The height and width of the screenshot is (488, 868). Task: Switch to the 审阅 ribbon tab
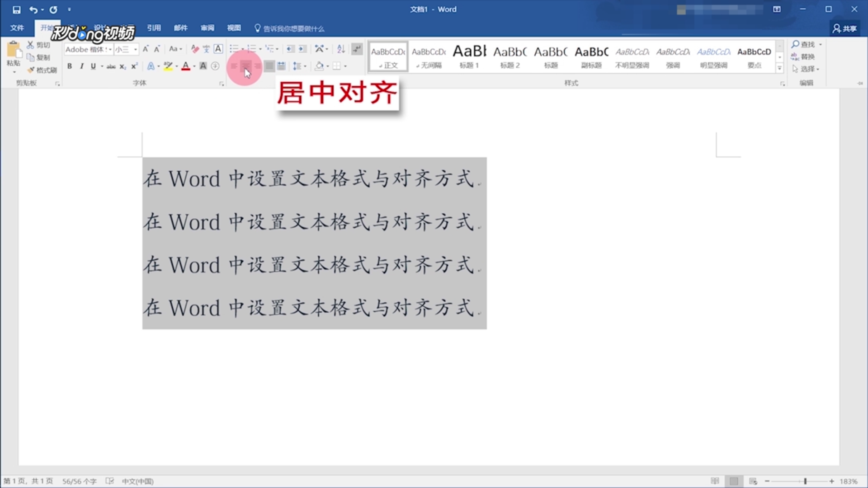(x=207, y=28)
